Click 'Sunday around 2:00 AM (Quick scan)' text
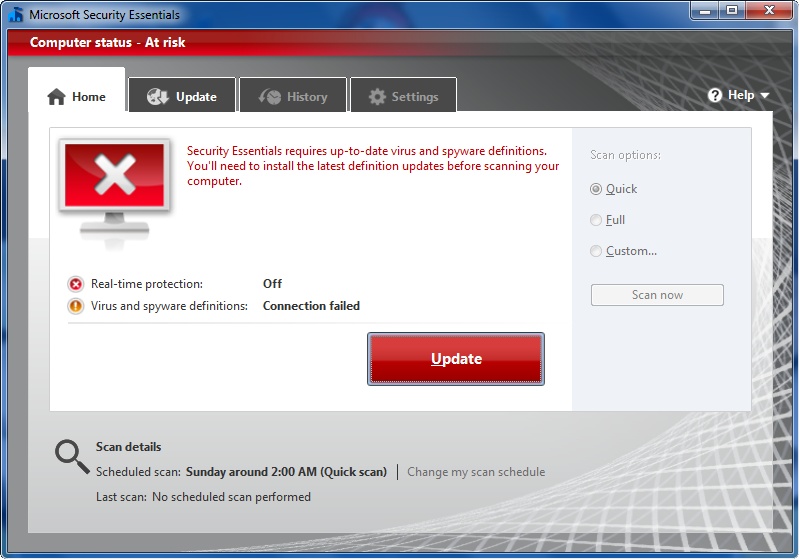Image resolution: width=800 pixels, height=560 pixels. 286,472
